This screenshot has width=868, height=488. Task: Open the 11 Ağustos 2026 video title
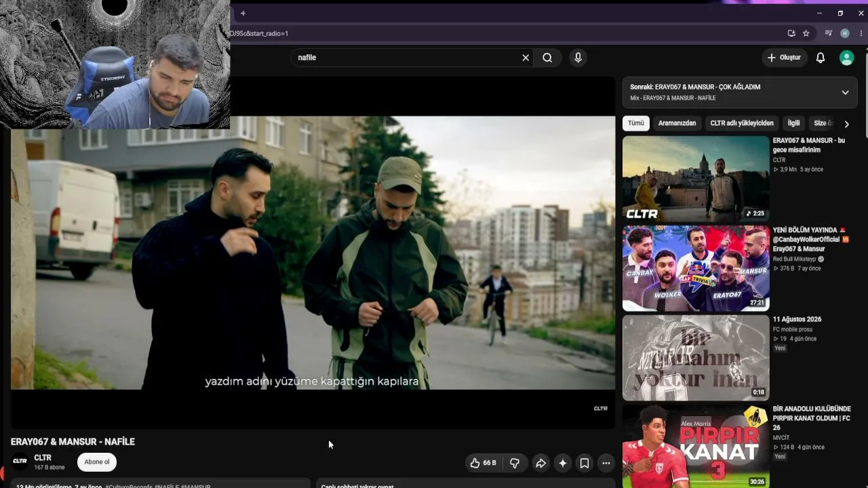pos(797,319)
